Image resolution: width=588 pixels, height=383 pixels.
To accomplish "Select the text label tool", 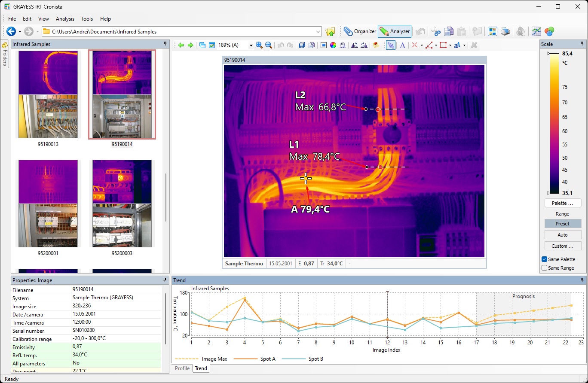I will click(457, 45).
